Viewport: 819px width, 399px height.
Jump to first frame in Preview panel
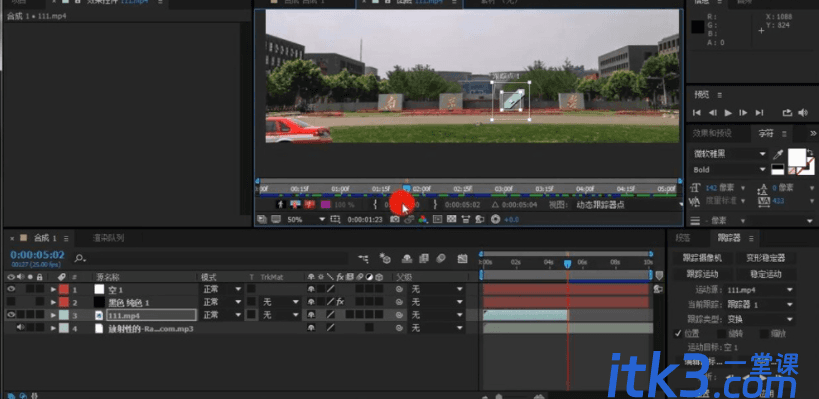tap(696, 113)
